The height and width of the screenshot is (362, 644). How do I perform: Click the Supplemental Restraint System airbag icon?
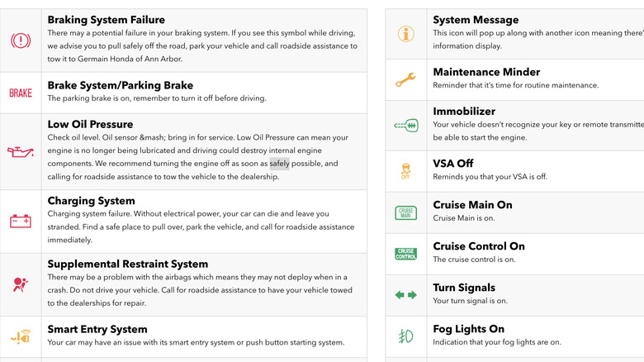pyautogui.click(x=21, y=284)
